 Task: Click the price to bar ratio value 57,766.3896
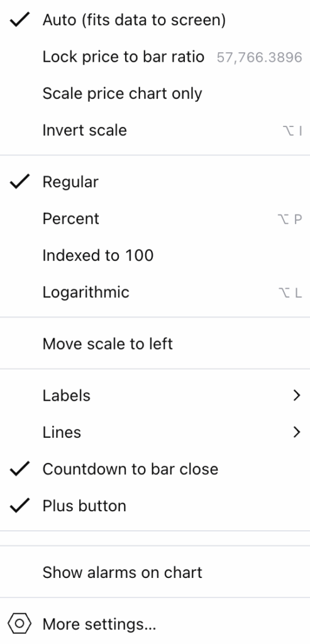(x=260, y=57)
